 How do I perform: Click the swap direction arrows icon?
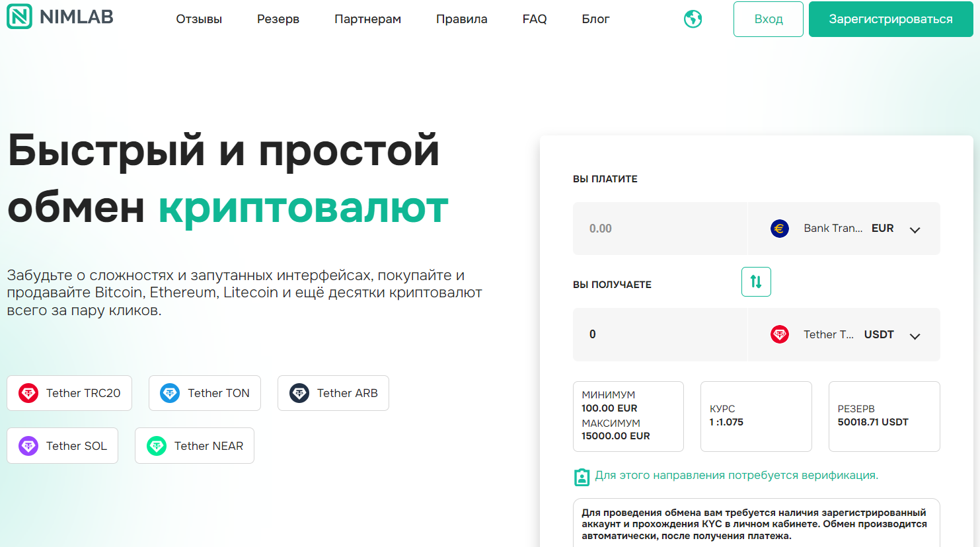pyautogui.click(x=756, y=281)
